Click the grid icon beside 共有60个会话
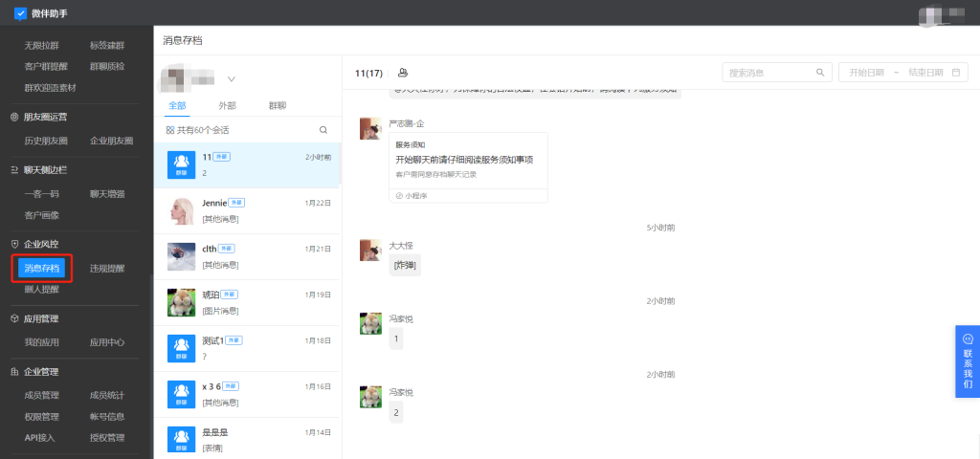Image resolution: width=980 pixels, height=459 pixels. 170,130
